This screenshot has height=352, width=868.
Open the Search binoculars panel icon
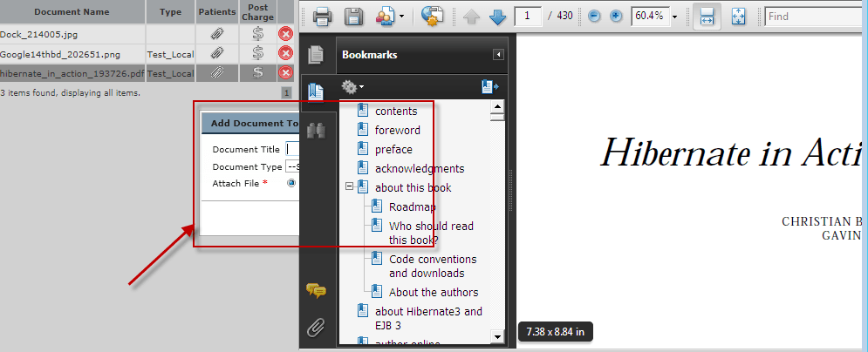pos(316,131)
